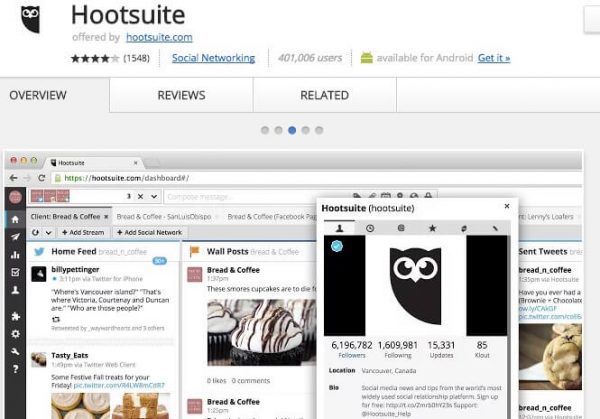Click the Android robot icon
Viewport: 600px width, 419px height.
(x=366, y=58)
